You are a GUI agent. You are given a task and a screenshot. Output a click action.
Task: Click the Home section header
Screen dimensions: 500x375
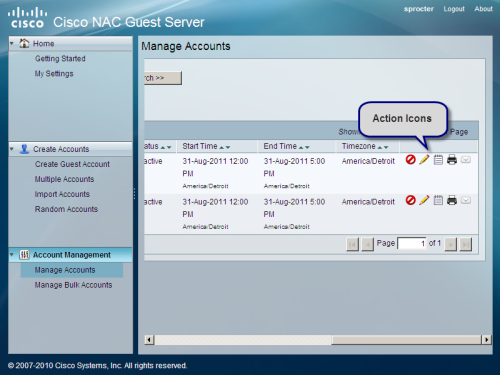pyautogui.click(x=70, y=43)
